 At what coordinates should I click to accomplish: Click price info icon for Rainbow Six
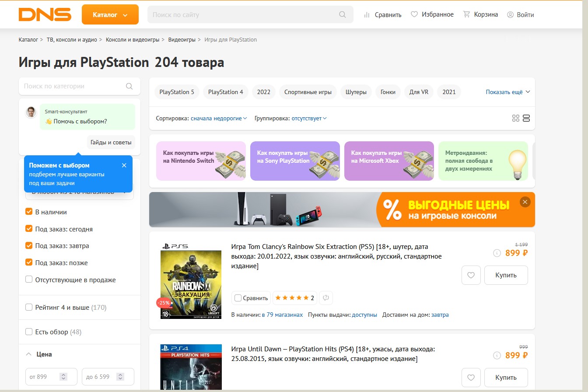497,253
